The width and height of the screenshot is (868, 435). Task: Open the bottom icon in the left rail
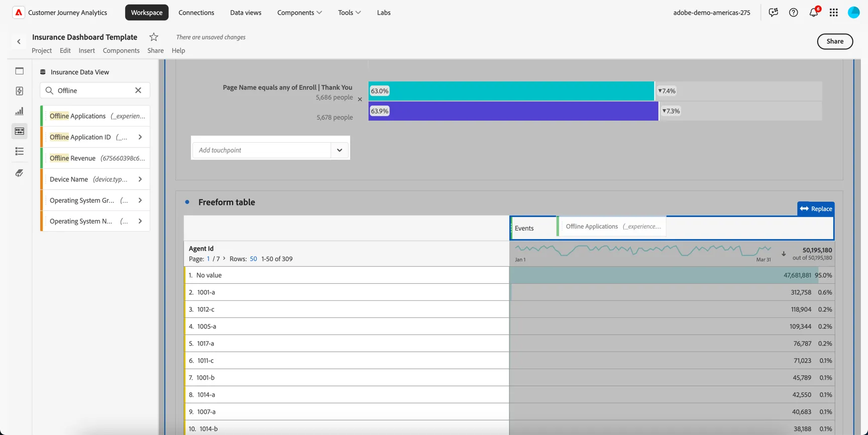coord(20,173)
